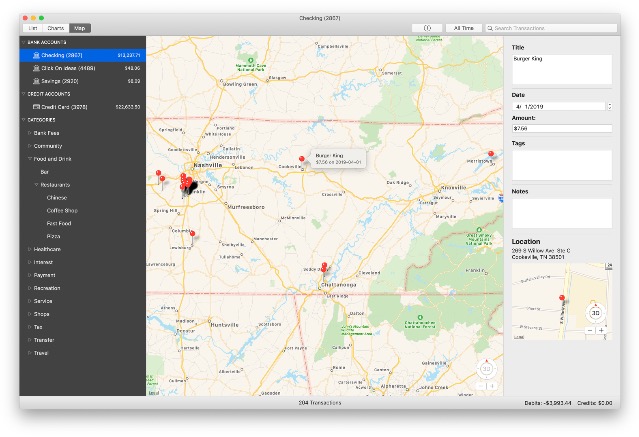The image size is (639, 437).
Task: Switch to the List view tab
Action: pos(33,28)
